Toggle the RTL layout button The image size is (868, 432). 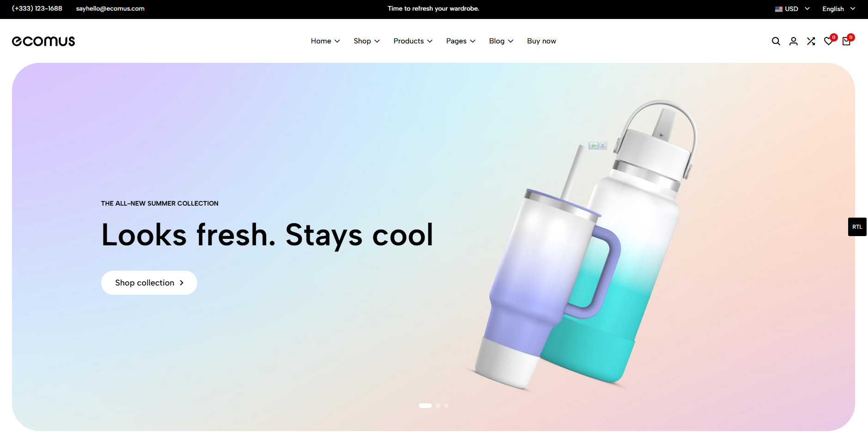(857, 227)
